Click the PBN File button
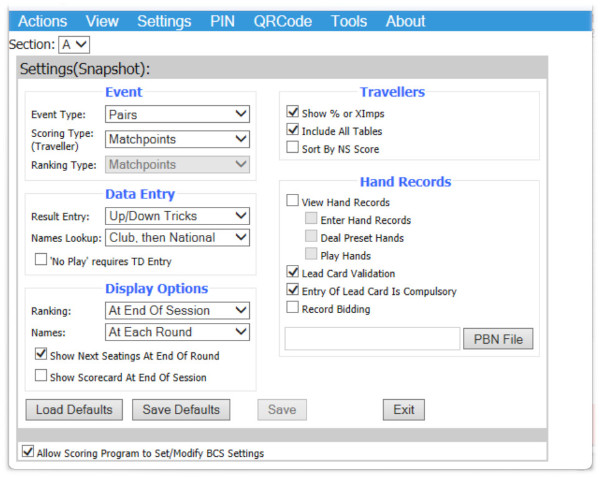Screen dimensions: 600x477 (x=498, y=339)
